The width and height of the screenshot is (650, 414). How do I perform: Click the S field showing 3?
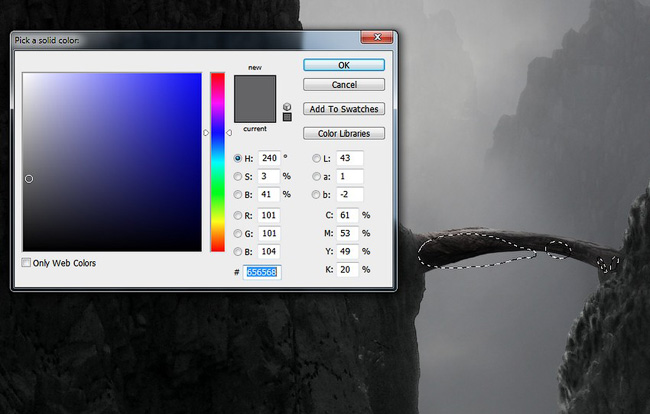[269, 177]
